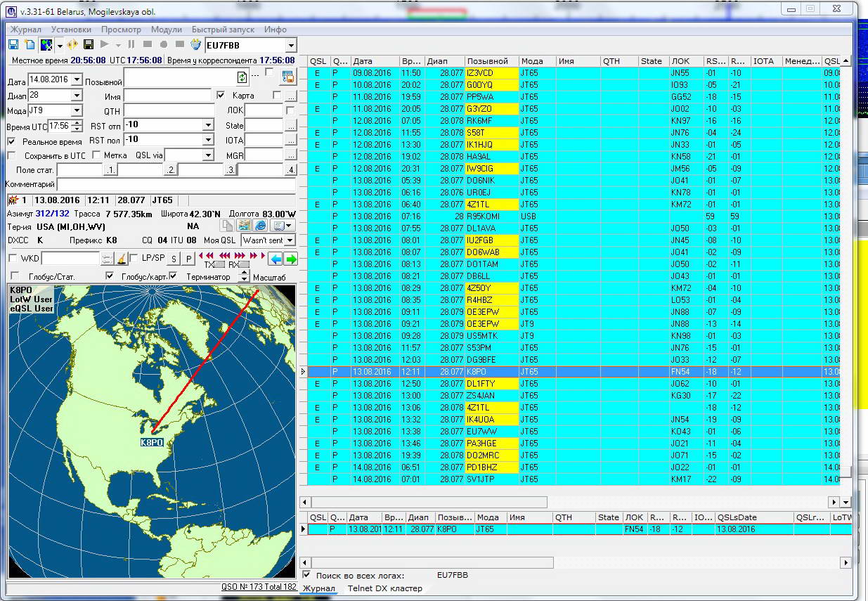Open the RST отп dropdown
This screenshot has width=868, height=601.
(208, 126)
